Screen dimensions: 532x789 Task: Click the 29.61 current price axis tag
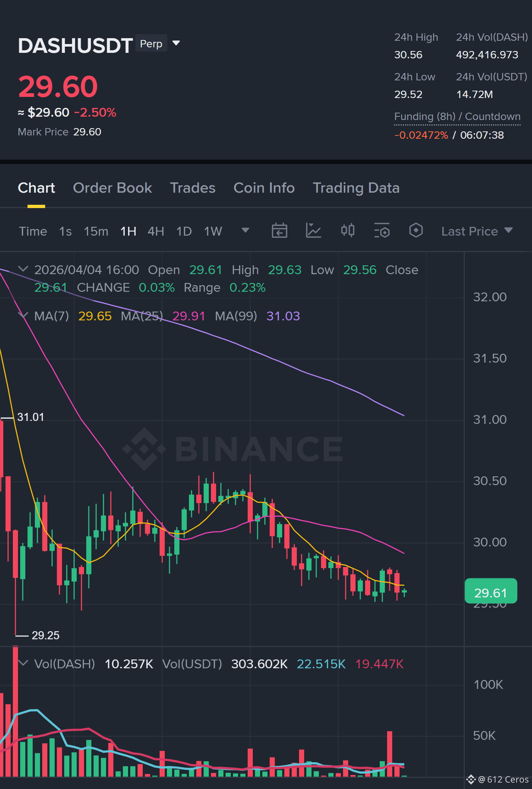click(491, 591)
